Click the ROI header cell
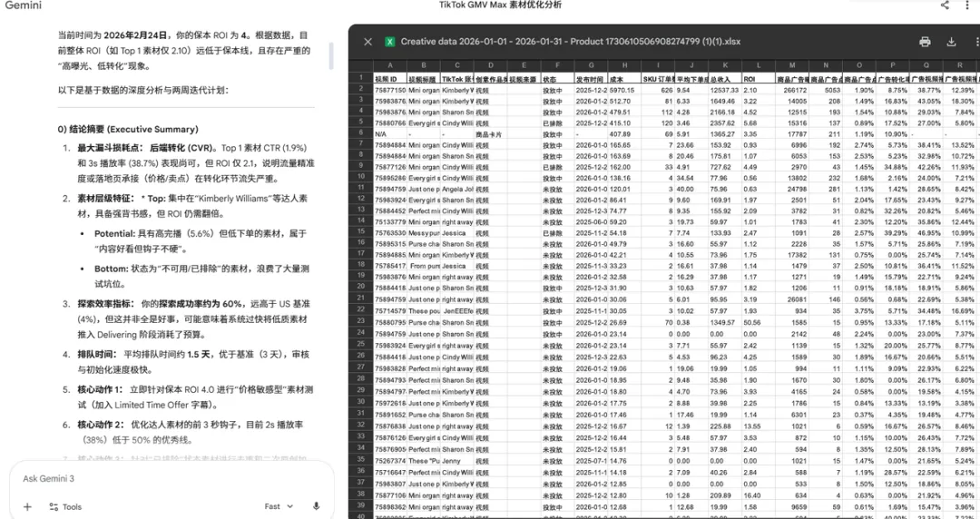Viewport: 980px width, 519px height. (x=758, y=80)
